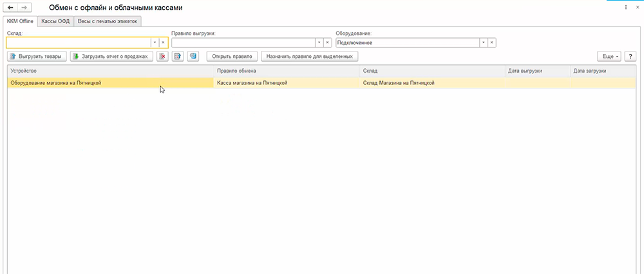Open the three-dot window menu
Viewport: 644px width, 274px height.
tap(626, 7)
